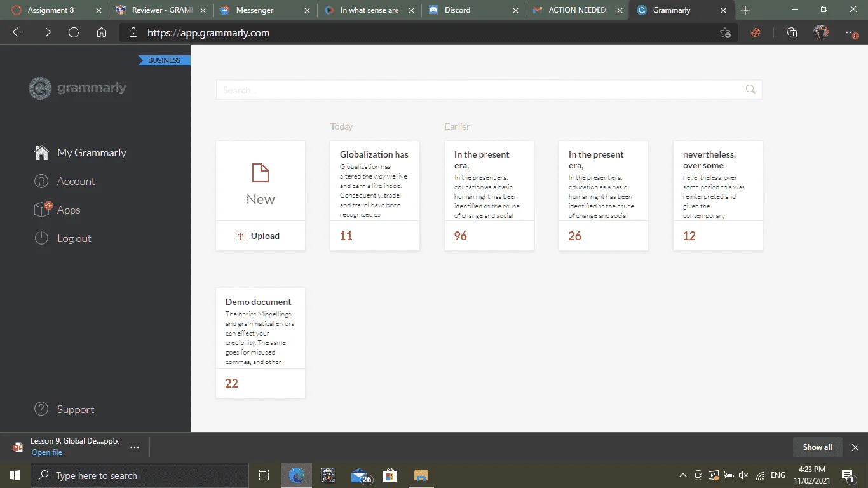Screen dimensions: 868x488
Task: Click the search magnifier icon
Action: pyautogui.click(x=750, y=90)
